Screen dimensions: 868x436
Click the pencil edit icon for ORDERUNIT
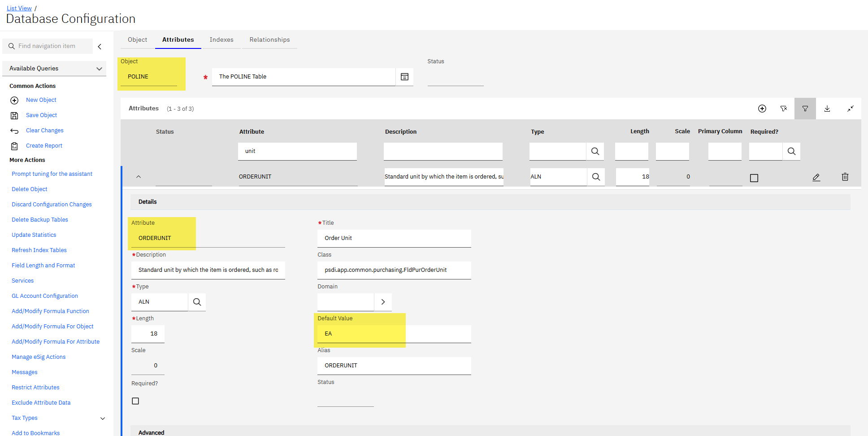pos(816,177)
